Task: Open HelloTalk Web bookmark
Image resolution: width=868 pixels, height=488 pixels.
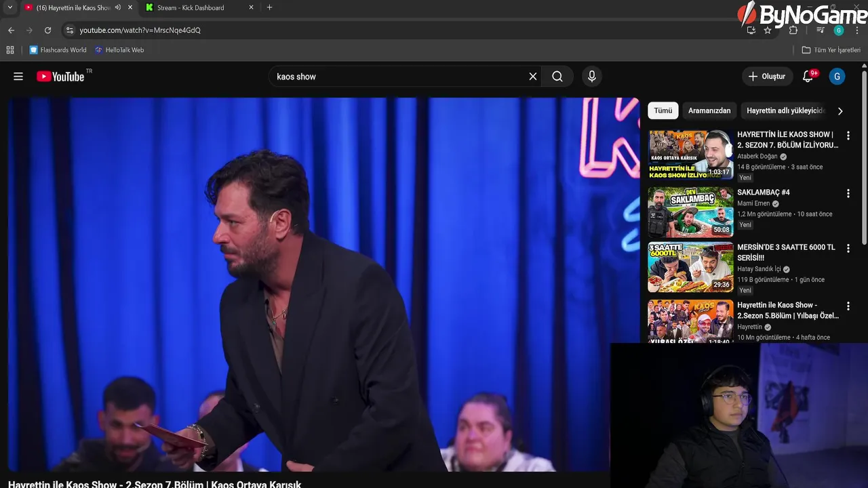Action: click(x=119, y=49)
